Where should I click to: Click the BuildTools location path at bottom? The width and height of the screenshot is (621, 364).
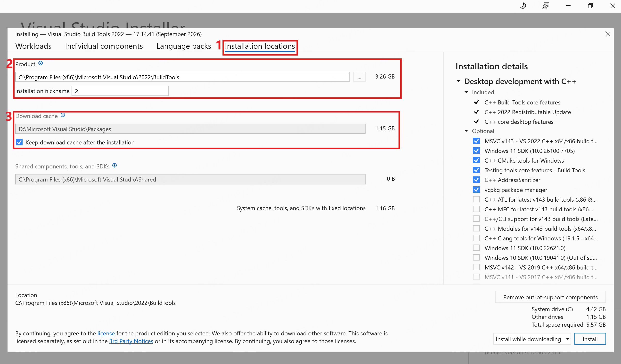95,303
